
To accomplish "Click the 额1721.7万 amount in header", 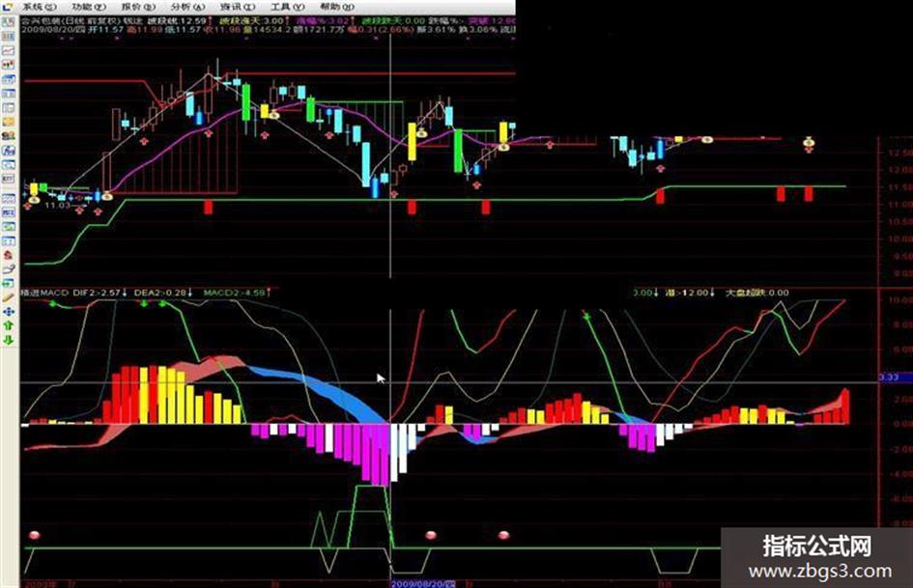I will click(319, 29).
